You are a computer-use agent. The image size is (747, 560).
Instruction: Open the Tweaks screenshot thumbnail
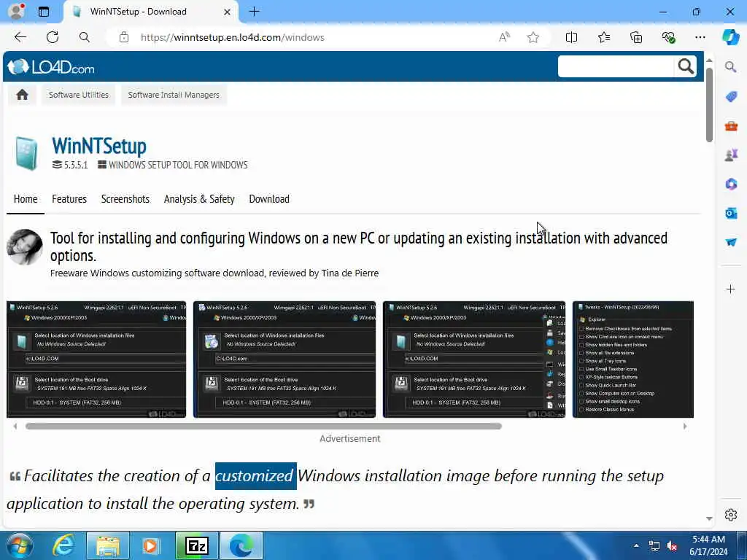coord(633,359)
